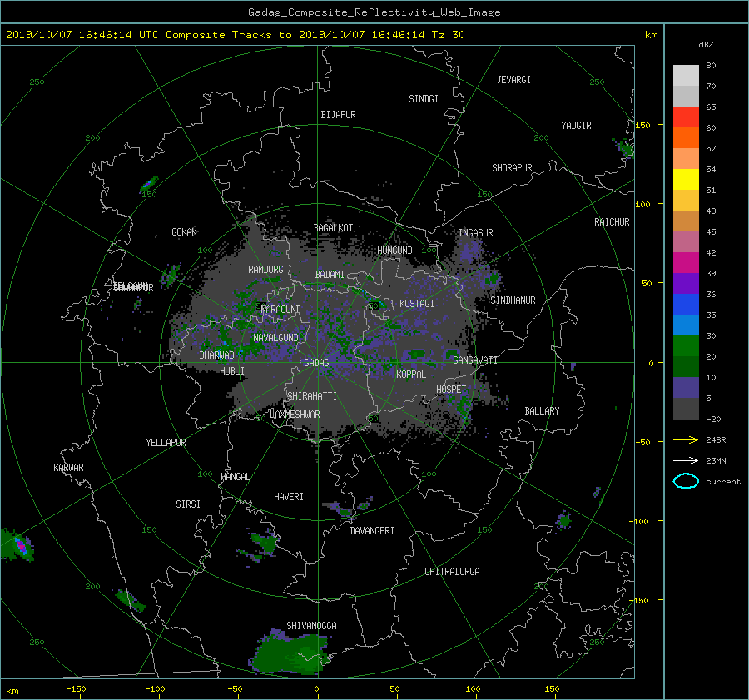Click the KOPPAL city label

(411, 375)
